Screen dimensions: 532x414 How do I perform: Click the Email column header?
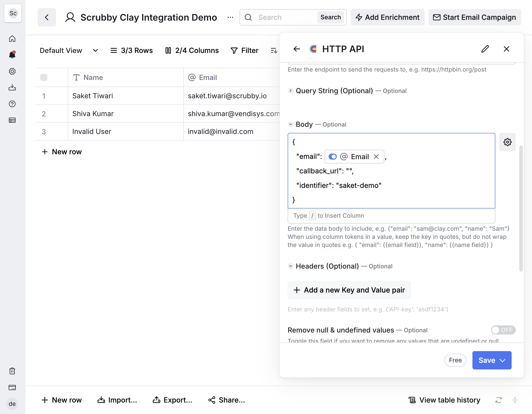pos(232,77)
